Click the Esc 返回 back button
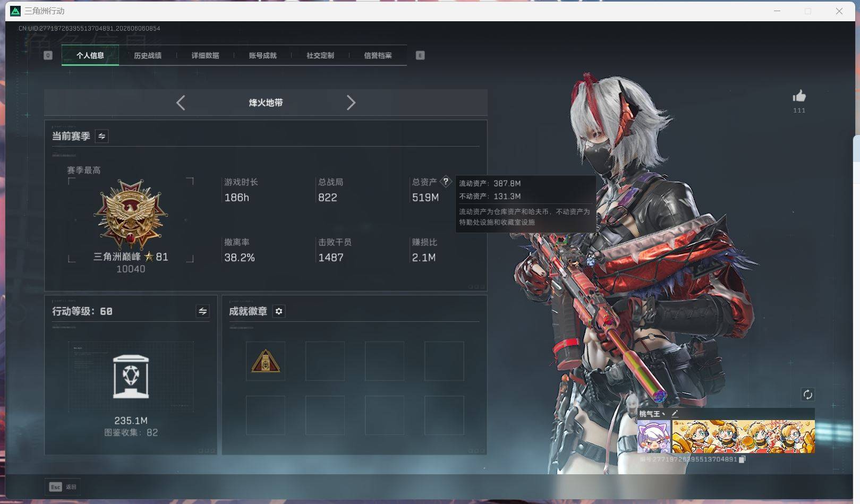The width and height of the screenshot is (860, 504). 63,486
